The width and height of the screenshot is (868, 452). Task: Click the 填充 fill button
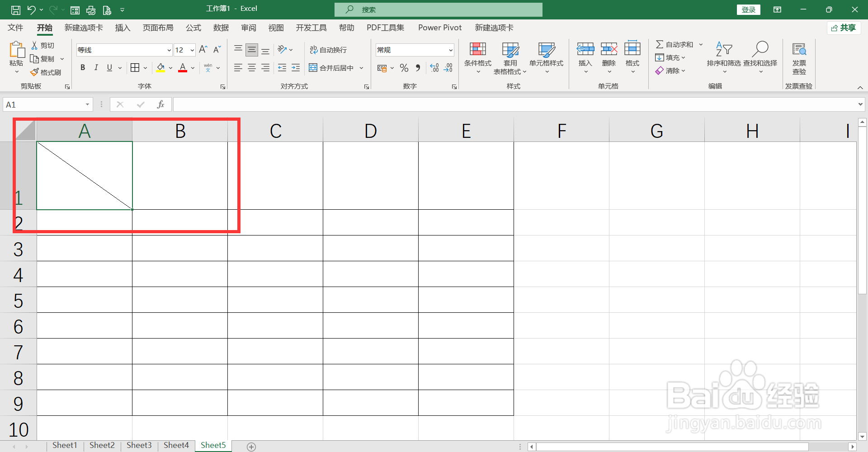tap(670, 57)
